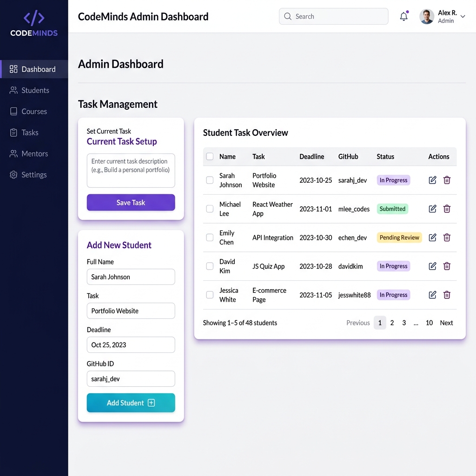Click the CodeMinds logo icon

point(34,18)
